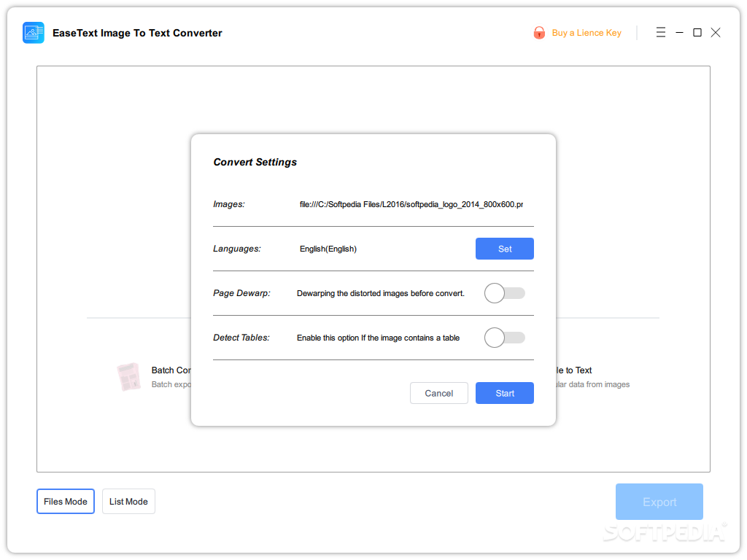This screenshot has width=747, height=560.
Task: Start the conversion
Action: [505, 393]
